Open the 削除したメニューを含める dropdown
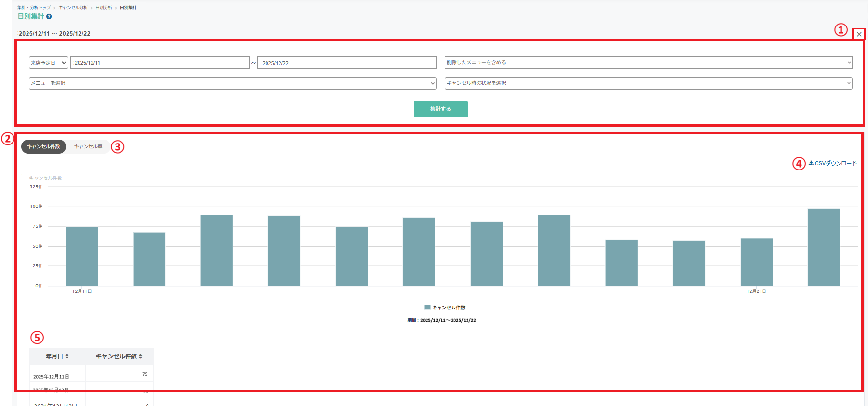 (x=648, y=63)
